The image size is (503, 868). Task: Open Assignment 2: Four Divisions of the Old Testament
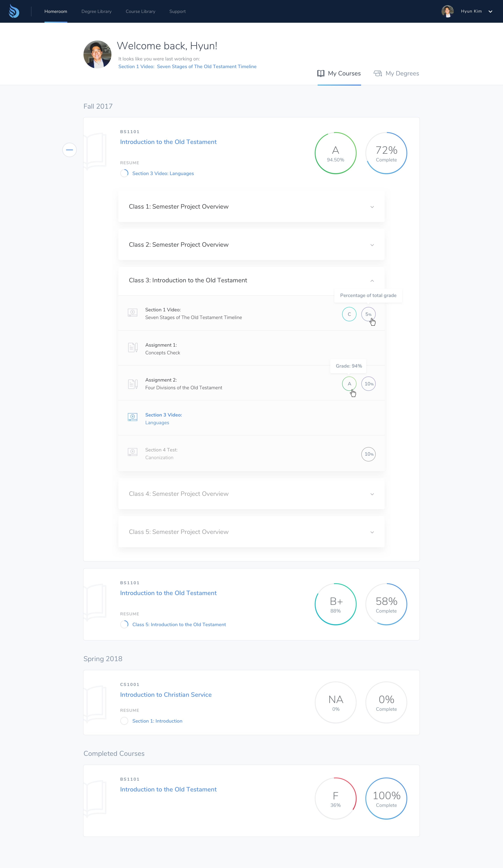click(184, 384)
